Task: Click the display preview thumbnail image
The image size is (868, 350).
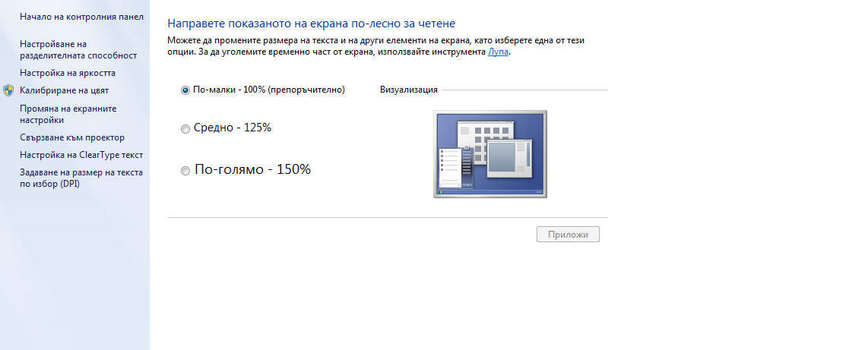Action: point(489,154)
